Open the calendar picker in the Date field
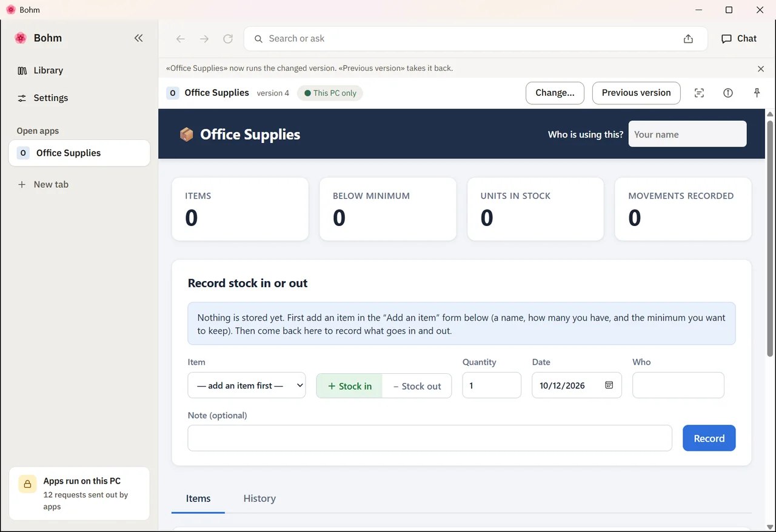The width and height of the screenshot is (776, 532). [609, 385]
